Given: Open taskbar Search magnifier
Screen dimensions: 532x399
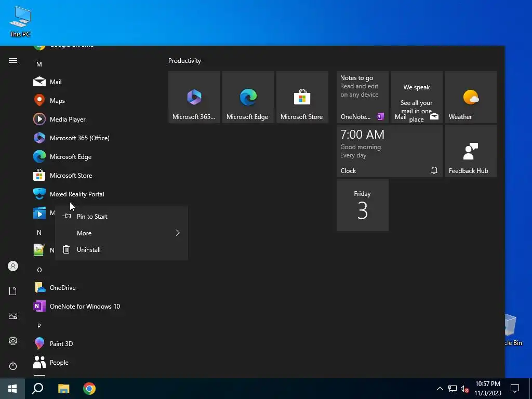Looking at the screenshot, I should point(37,389).
